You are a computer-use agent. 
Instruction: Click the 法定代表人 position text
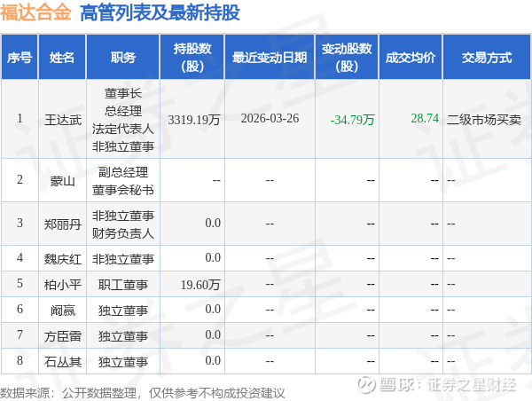[x=123, y=129]
